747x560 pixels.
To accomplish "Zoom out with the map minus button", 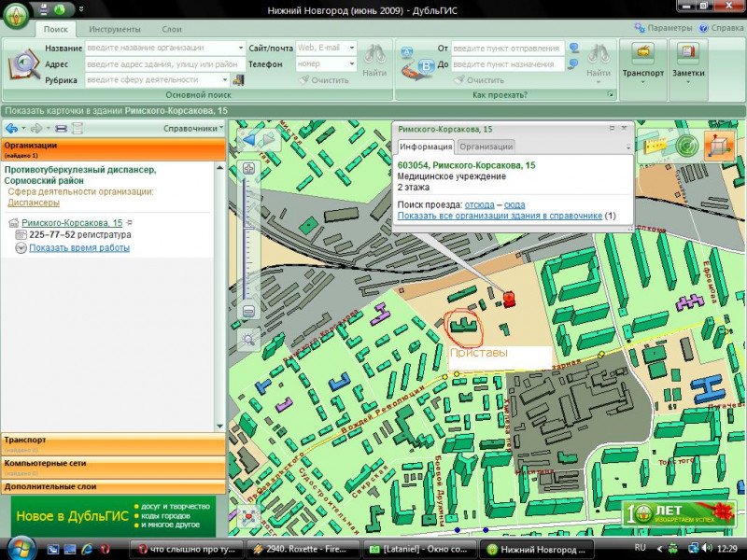I will [248, 311].
